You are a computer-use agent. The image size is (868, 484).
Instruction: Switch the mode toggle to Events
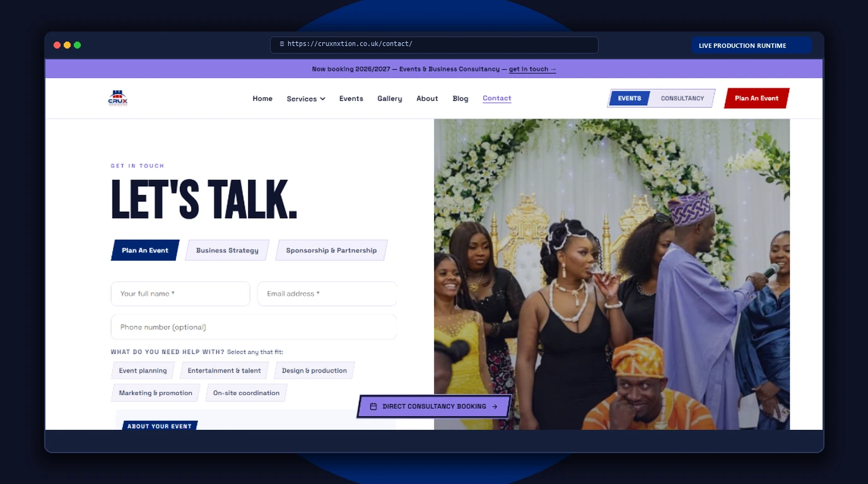tap(629, 98)
